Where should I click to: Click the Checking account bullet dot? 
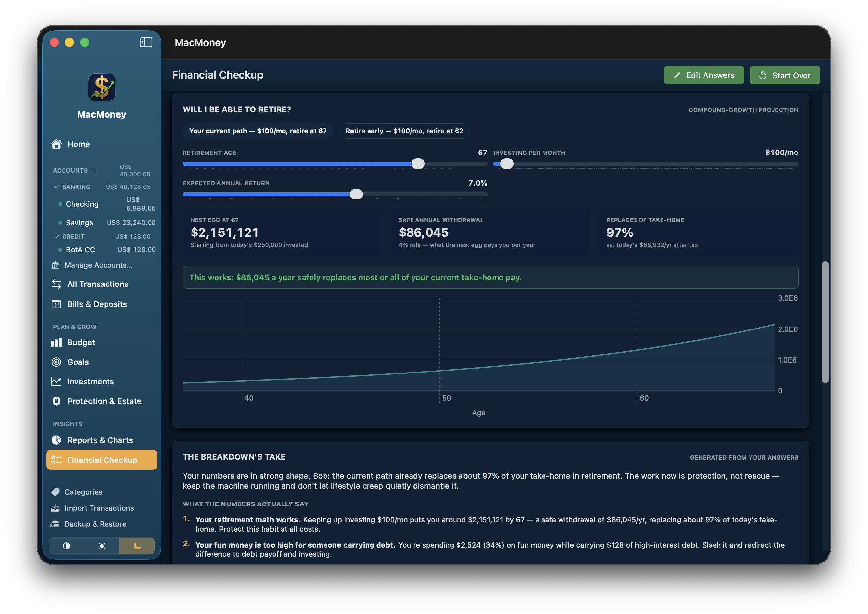[x=60, y=204]
